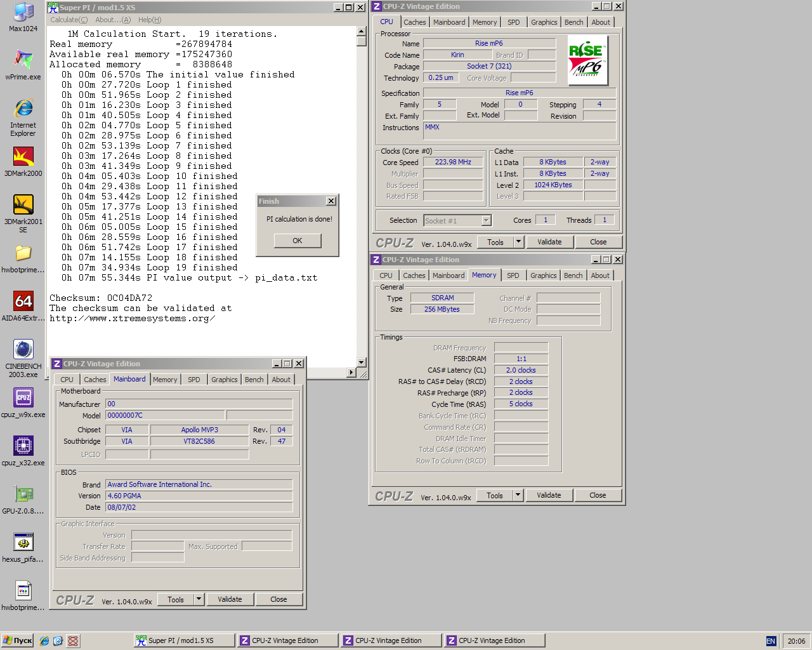Click Internet Explorer quick launch icon

[44, 641]
